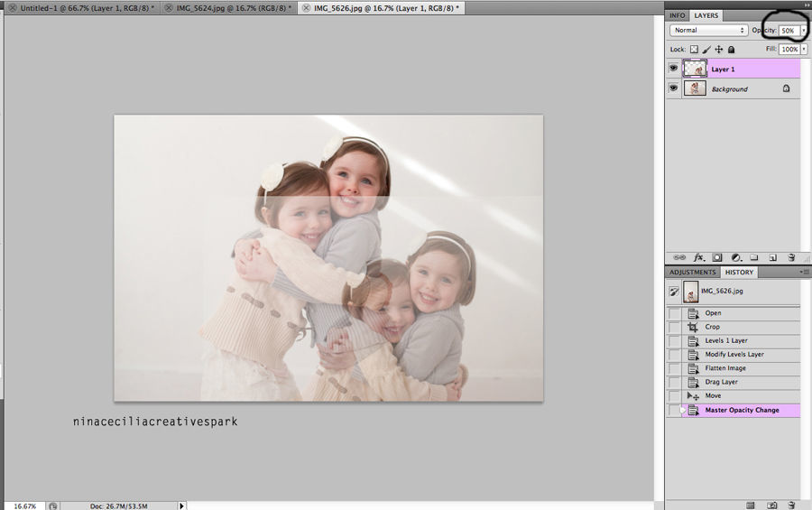Click the Add layer style fx icon
The image size is (812, 510).
(x=699, y=257)
